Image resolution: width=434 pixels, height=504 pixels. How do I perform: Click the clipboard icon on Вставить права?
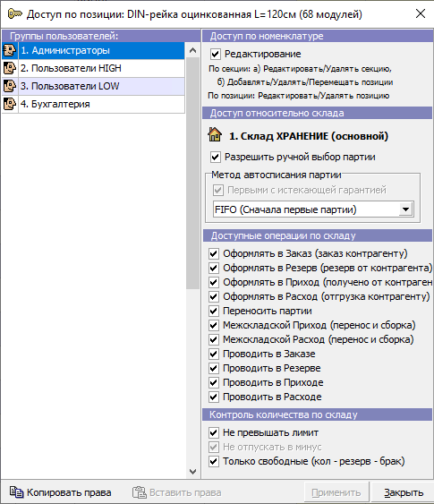(x=140, y=492)
